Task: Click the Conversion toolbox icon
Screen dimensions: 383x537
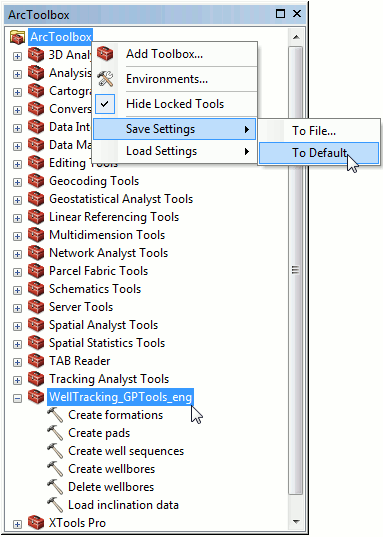Action: point(36,109)
